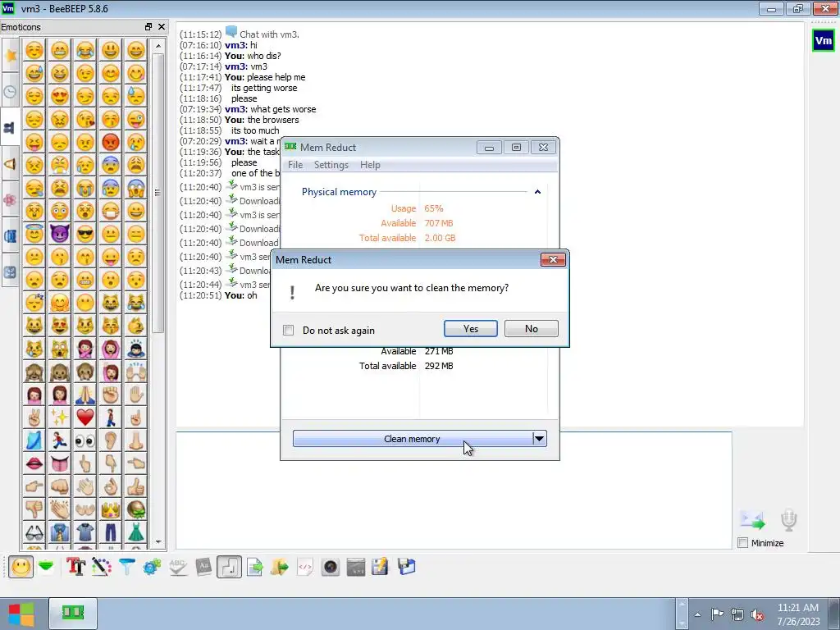Insert the two eyes emoticon
Screen dimensions: 840x630
tap(85, 441)
